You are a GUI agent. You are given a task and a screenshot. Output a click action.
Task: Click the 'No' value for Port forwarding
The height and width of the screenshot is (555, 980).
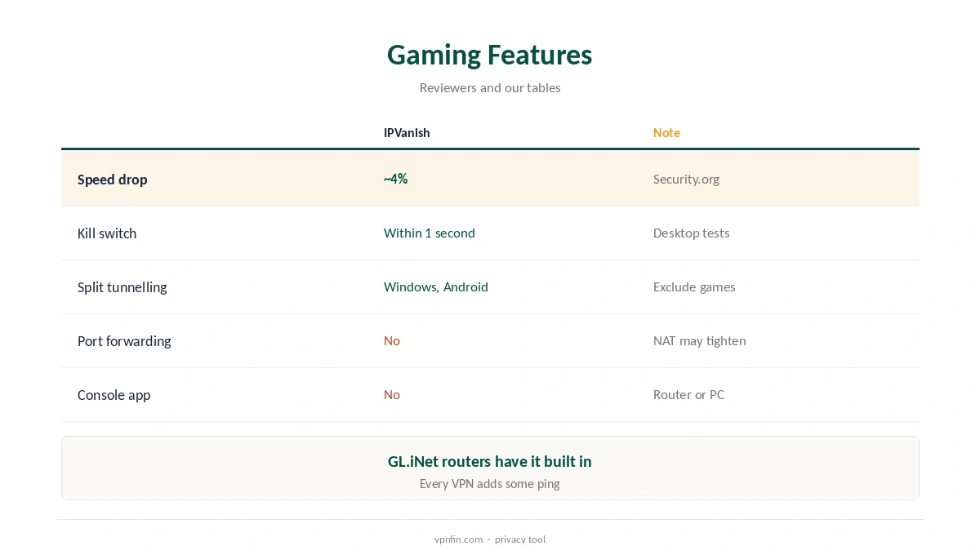click(x=392, y=340)
